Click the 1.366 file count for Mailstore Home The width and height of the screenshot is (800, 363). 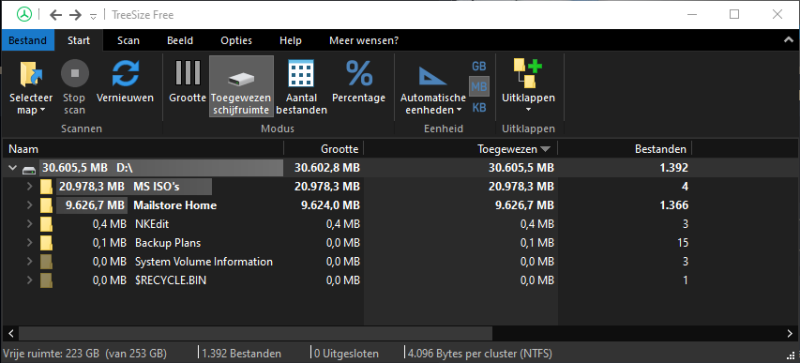(674, 205)
